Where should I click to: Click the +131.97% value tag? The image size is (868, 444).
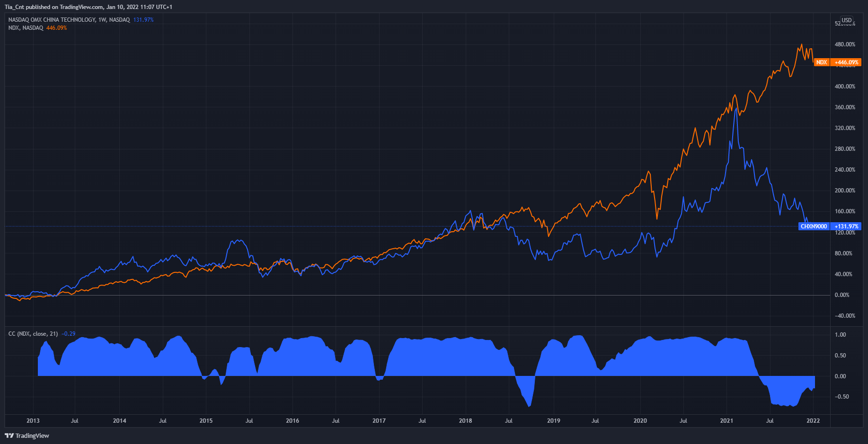pyautogui.click(x=846, y=226)
